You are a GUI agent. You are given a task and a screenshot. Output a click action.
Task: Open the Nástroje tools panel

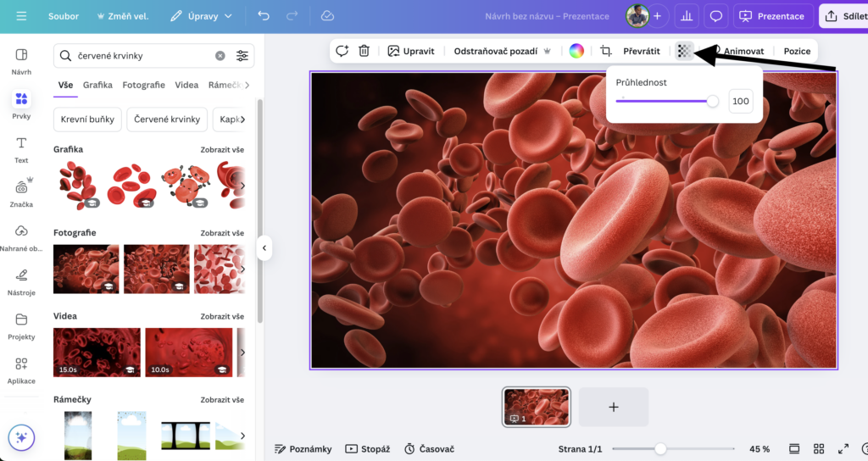click(21, 282)
